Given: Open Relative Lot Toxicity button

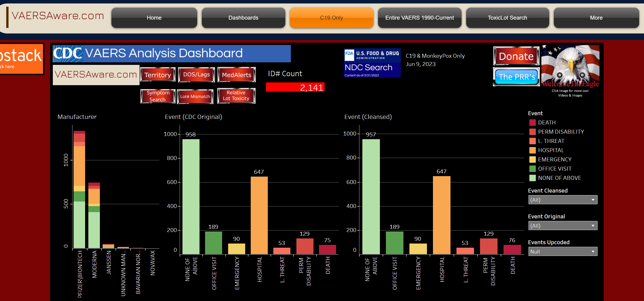Looking at the screenshot, I should pos(236,96).
